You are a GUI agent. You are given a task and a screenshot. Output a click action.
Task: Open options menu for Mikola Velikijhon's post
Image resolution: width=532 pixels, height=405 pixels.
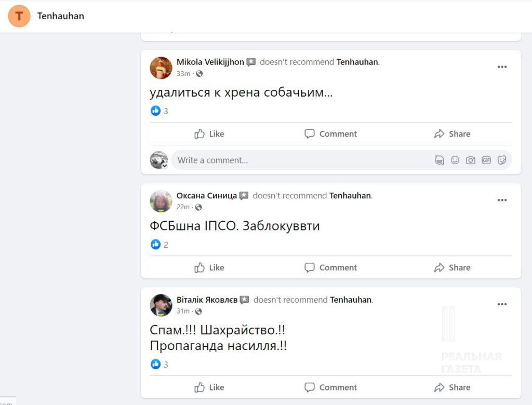(502, 67)
